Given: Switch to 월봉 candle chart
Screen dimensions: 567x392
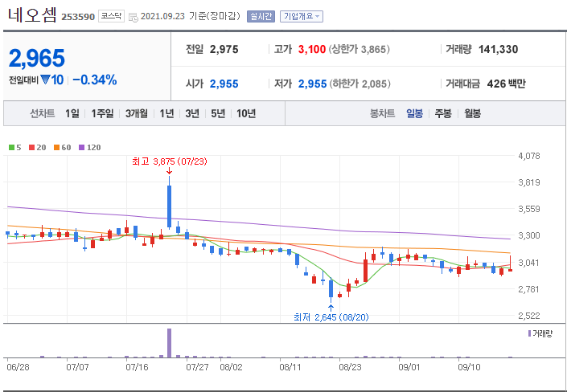Looking at the screenshot, I should (472, 114).
